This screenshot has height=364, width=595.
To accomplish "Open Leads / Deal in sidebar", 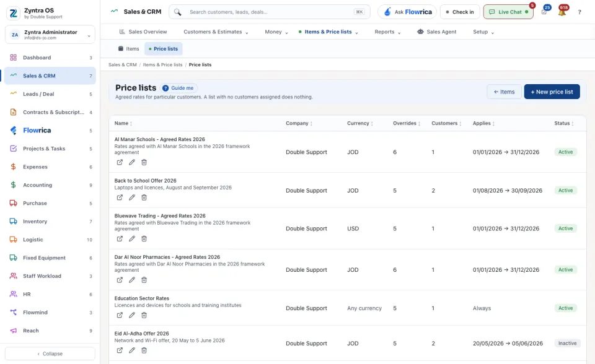I will (50, 94).
